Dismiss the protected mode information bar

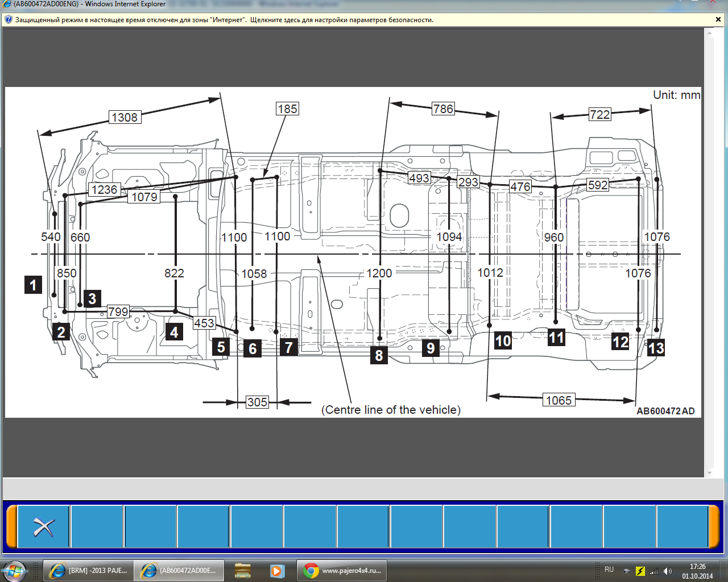pyautogui.click(x=718, y=20)
